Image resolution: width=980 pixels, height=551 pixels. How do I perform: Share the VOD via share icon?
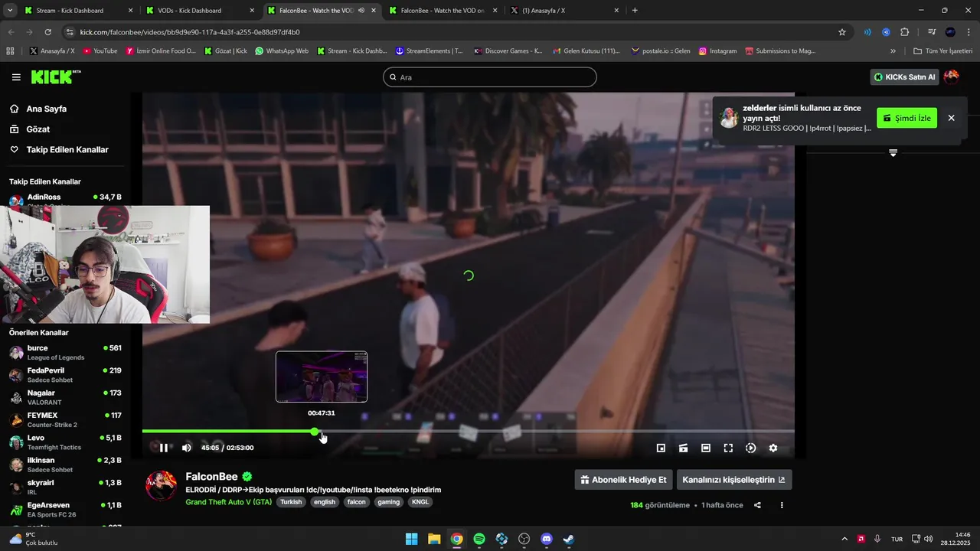click(757, 505)
